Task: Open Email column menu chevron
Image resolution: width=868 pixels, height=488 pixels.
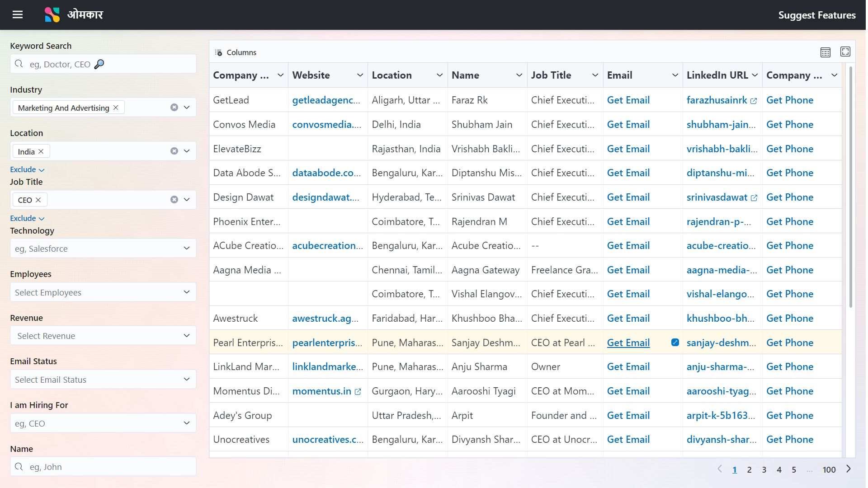Action: click(675, 75)
